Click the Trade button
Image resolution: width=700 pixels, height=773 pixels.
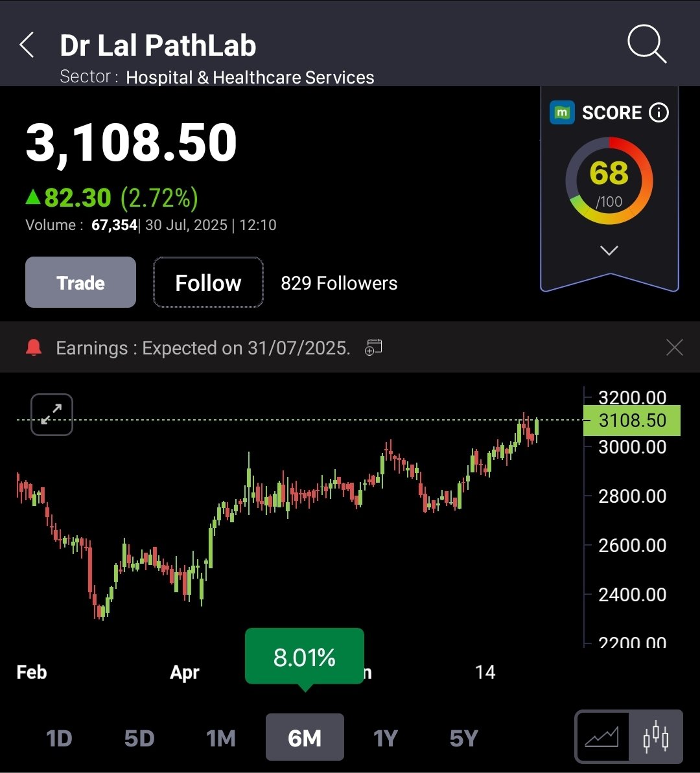(x=80, y=282)
